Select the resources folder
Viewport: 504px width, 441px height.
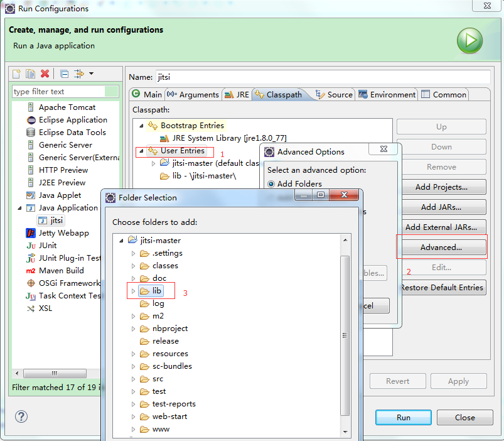164,354
